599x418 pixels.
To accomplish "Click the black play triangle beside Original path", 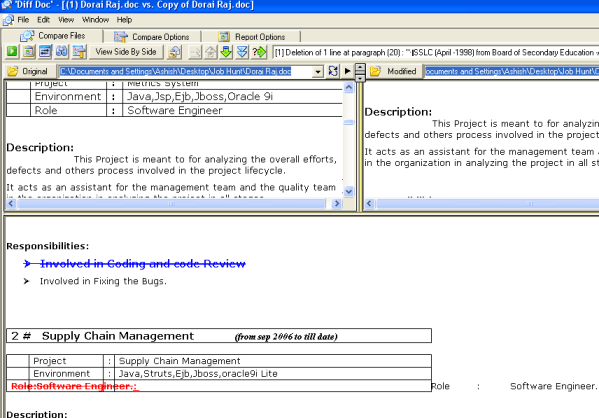I will [x=347, y=71].
